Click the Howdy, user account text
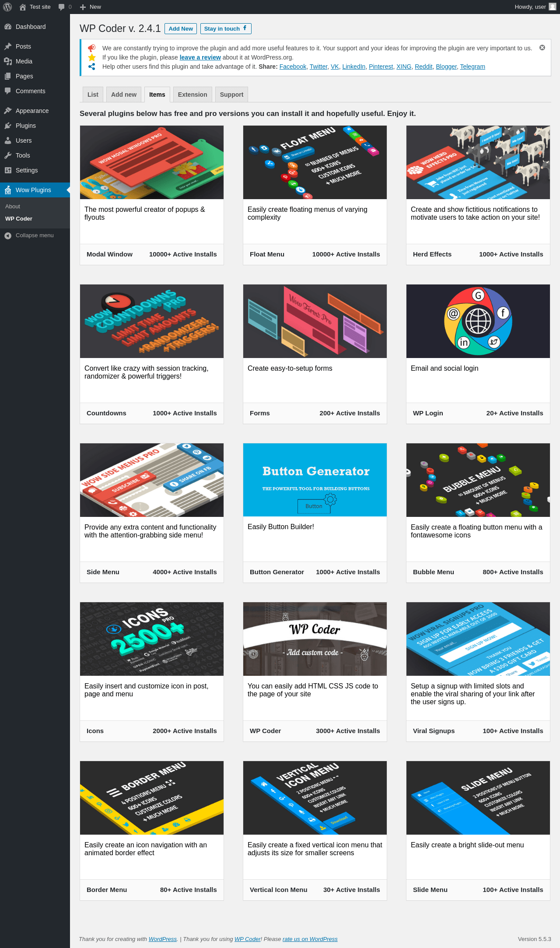The height and width of the screenshot is (948, 560). click(x=530, y=7)
